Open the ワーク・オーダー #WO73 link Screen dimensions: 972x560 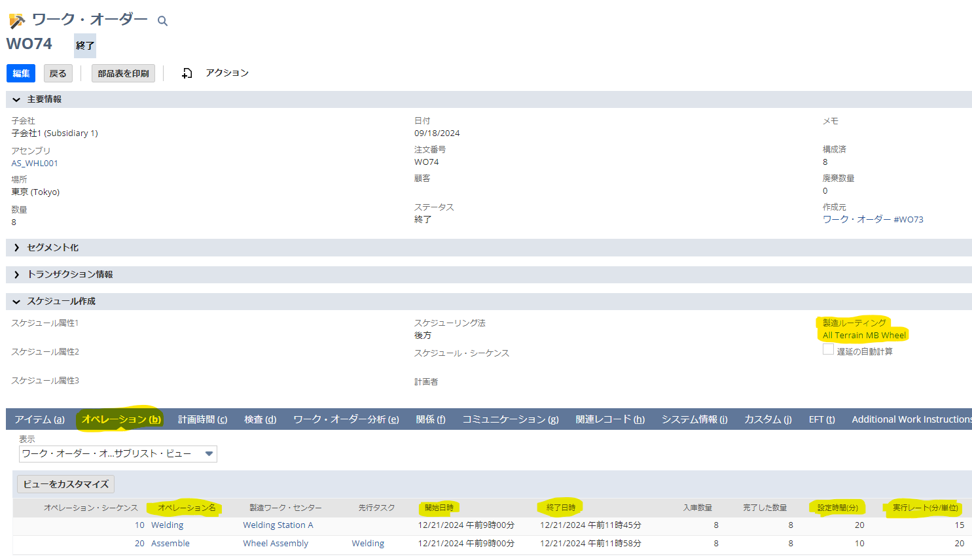(873, 219)
